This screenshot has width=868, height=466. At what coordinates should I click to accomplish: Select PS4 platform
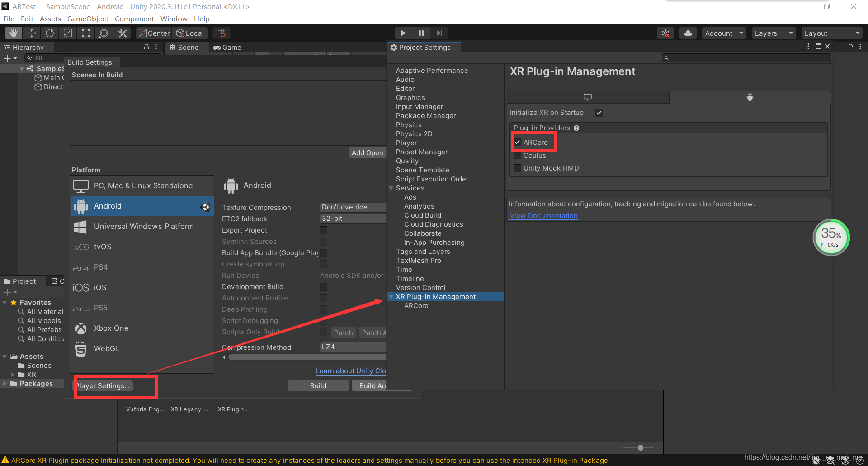(142, 267)
